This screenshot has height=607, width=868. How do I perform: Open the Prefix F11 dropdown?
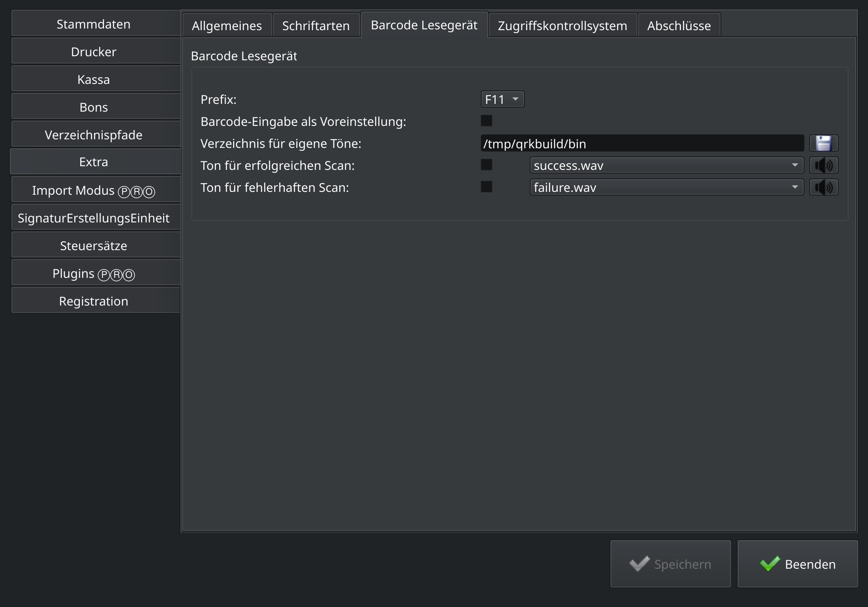pos(502,99)
